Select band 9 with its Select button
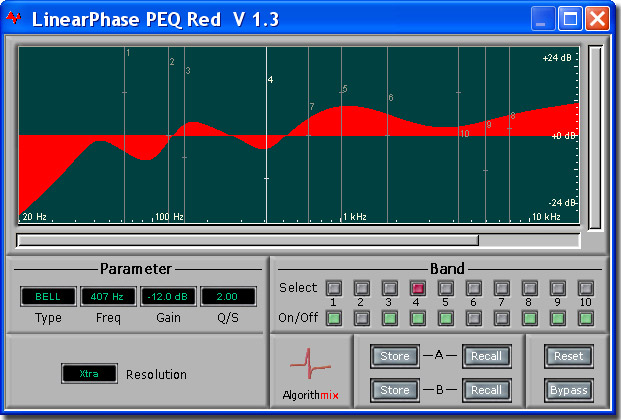Image resolution: width=621 pixels, height=420 pixels. tap(558, 288)
